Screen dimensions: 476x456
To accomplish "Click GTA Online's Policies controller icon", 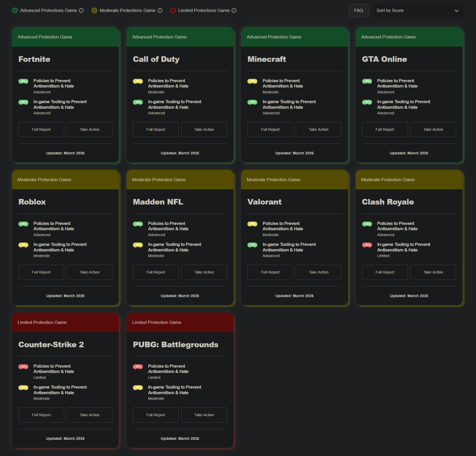I will pos(367,81).
